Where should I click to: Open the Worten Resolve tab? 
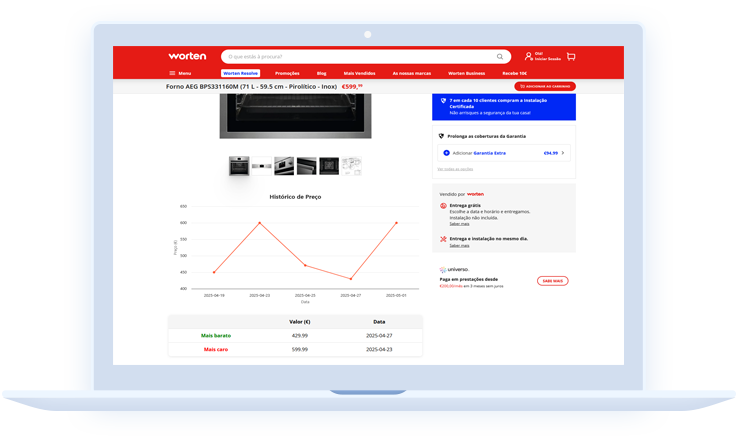click(x=241, y=73)
